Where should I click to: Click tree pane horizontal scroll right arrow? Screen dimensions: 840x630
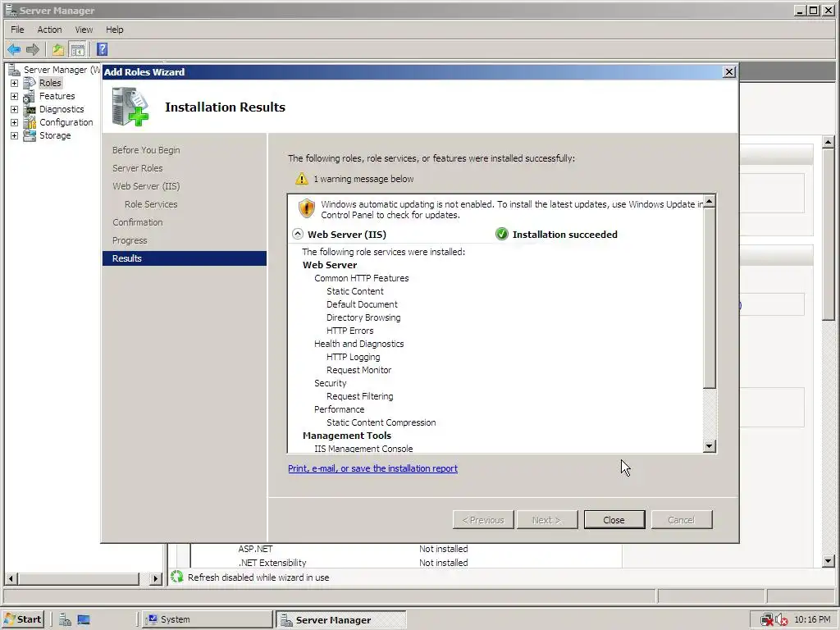tap(155, 578)
